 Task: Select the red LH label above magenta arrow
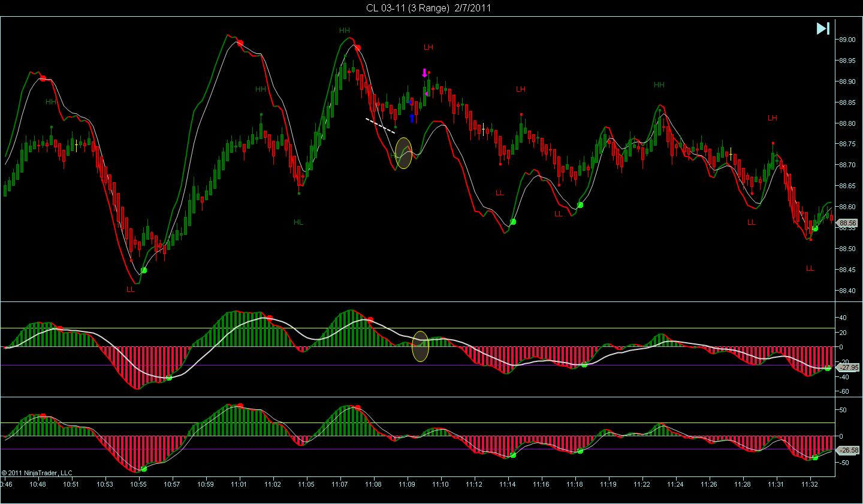pyautogui.click(x=428, y=47)
